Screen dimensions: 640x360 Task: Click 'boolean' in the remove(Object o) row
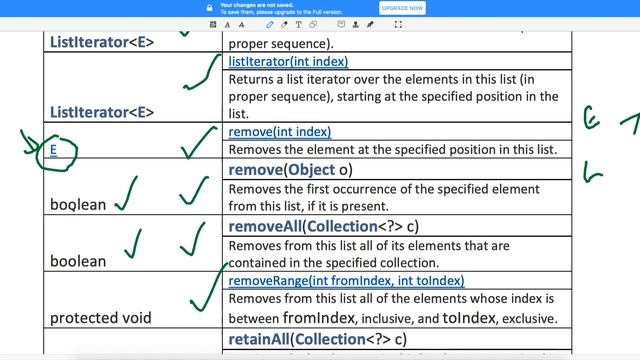click(x=78, y=204)
